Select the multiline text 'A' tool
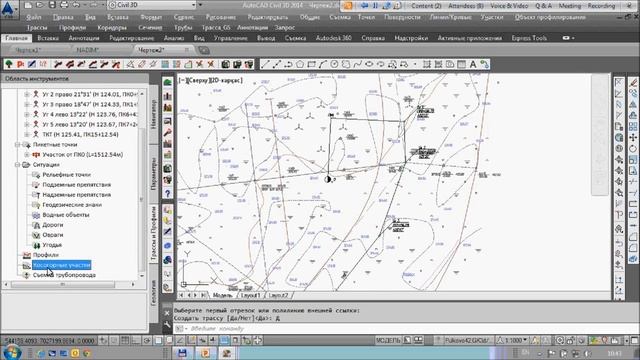Screen dimensions: 640x360 click(x=473, y=64)
